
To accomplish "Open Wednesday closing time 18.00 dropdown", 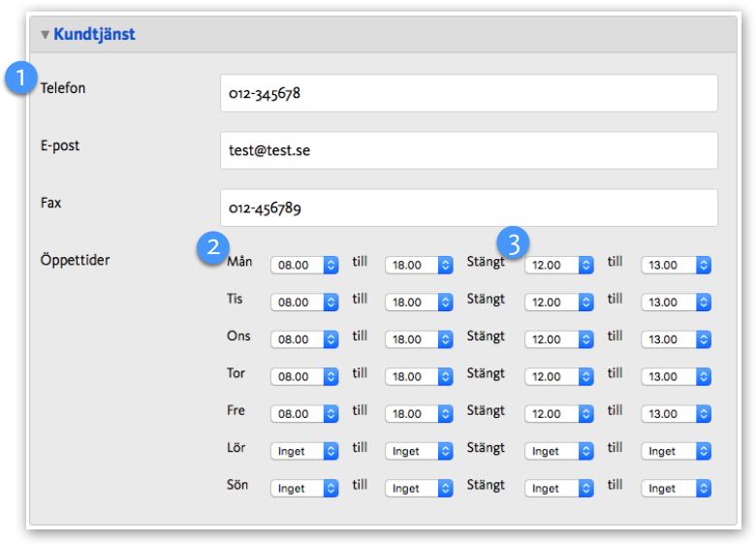I will pyautogui.click(x=419, y=339).
